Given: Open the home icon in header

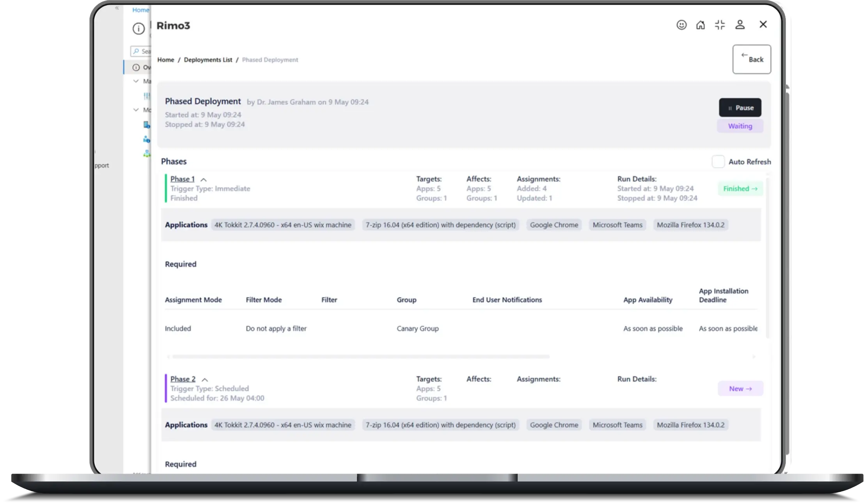Looking at the screenshot, I should [x=701, y=25].
